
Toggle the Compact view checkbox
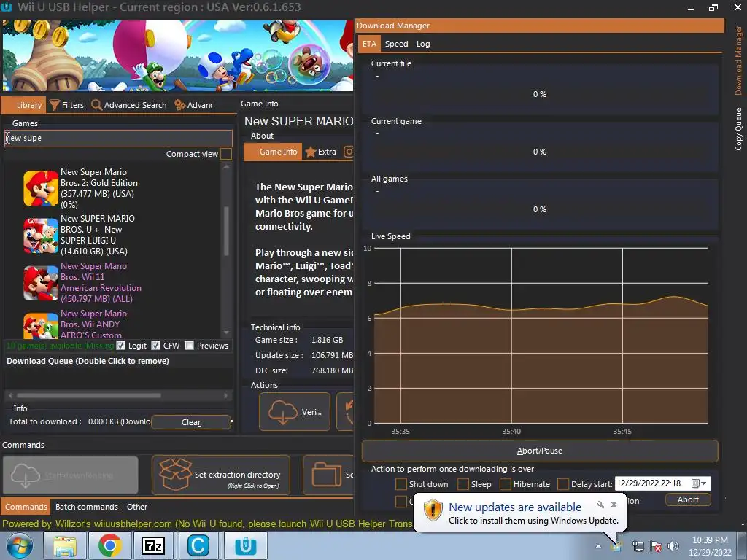226,154
